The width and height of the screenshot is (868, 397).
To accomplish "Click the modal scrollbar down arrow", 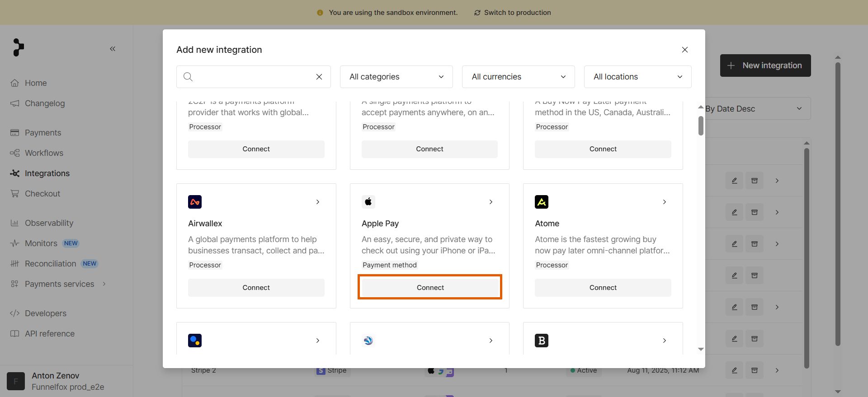I will 701,349.
